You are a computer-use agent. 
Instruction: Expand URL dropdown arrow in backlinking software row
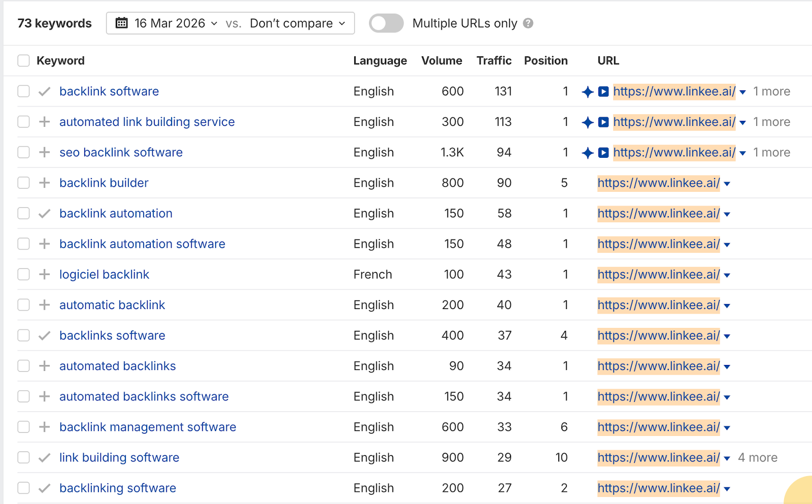(727, 489)
